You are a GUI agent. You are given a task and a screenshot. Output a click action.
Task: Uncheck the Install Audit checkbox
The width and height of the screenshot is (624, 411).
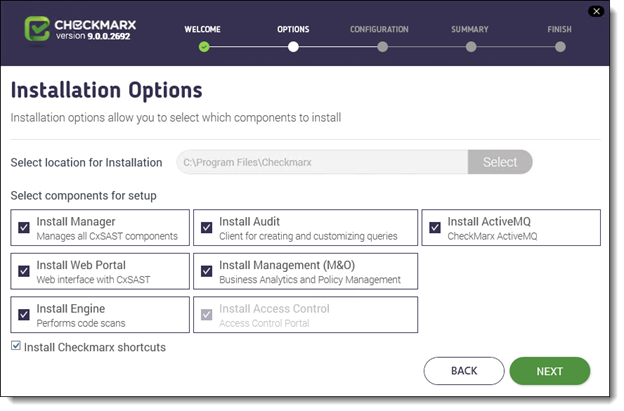point(207,228)
